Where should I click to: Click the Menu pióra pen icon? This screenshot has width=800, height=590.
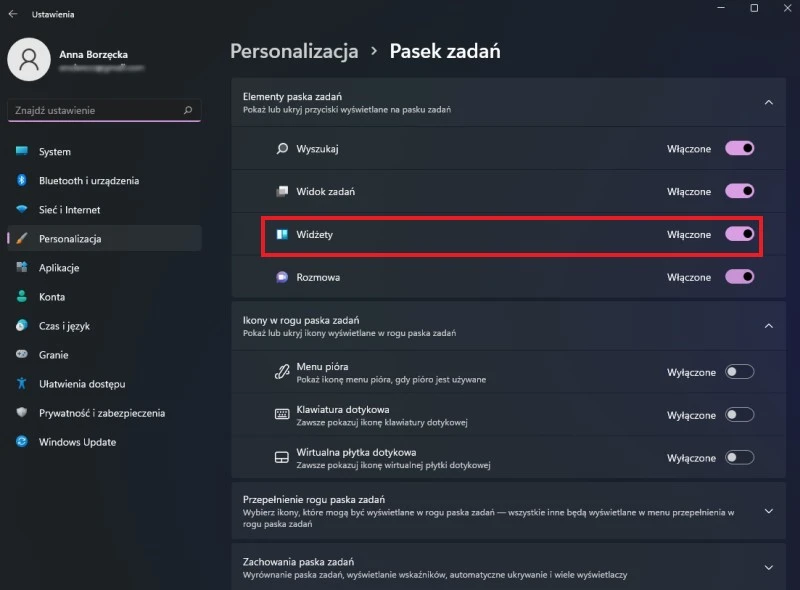point(282,372)
